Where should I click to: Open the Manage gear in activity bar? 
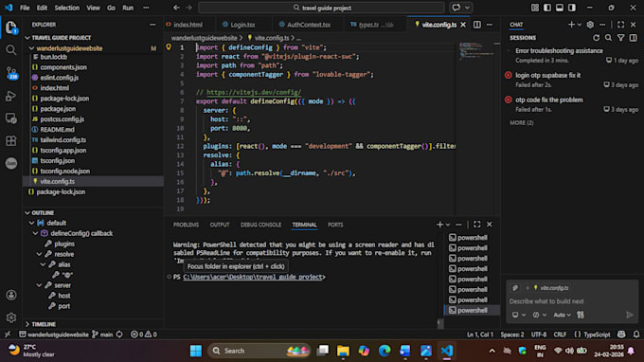pyautogui.click(x=11, y=317)
